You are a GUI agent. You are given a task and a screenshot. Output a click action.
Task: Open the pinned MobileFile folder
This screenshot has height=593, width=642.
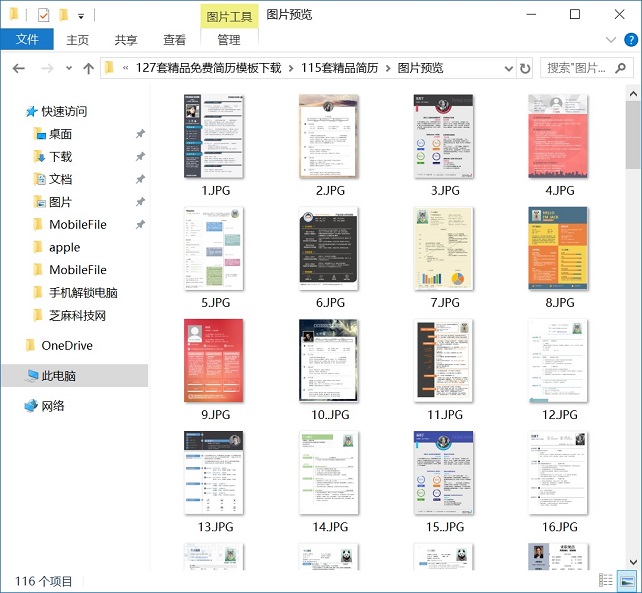(78, 225)
